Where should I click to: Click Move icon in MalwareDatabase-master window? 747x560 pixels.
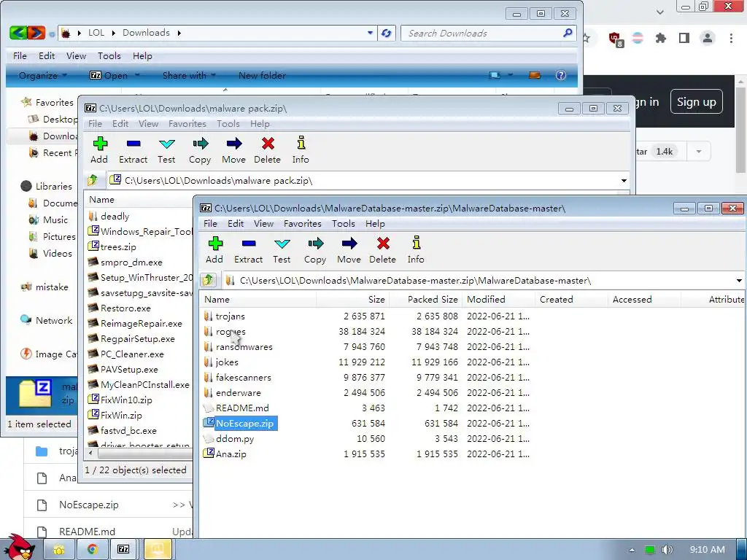coord(349,244)
